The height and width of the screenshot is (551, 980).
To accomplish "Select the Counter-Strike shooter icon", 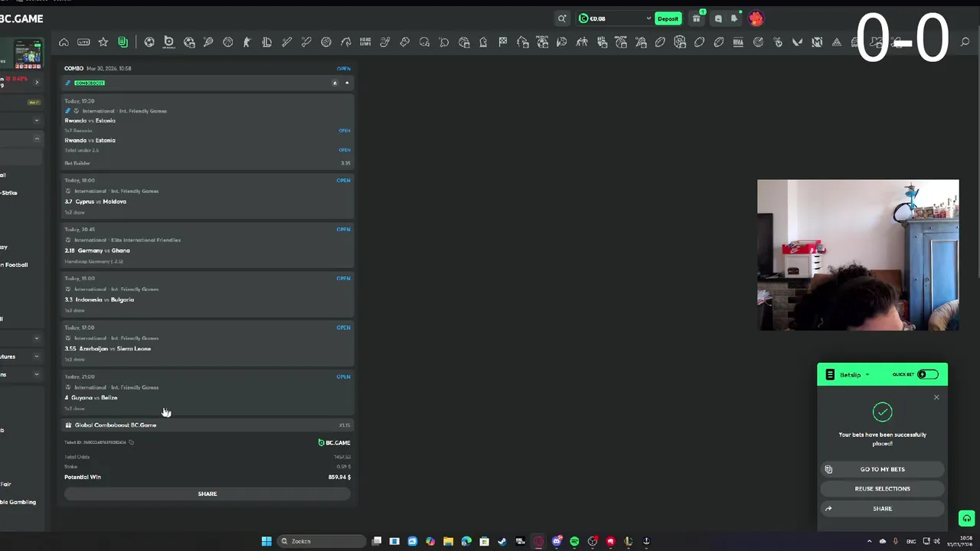I will click(247, 42).
